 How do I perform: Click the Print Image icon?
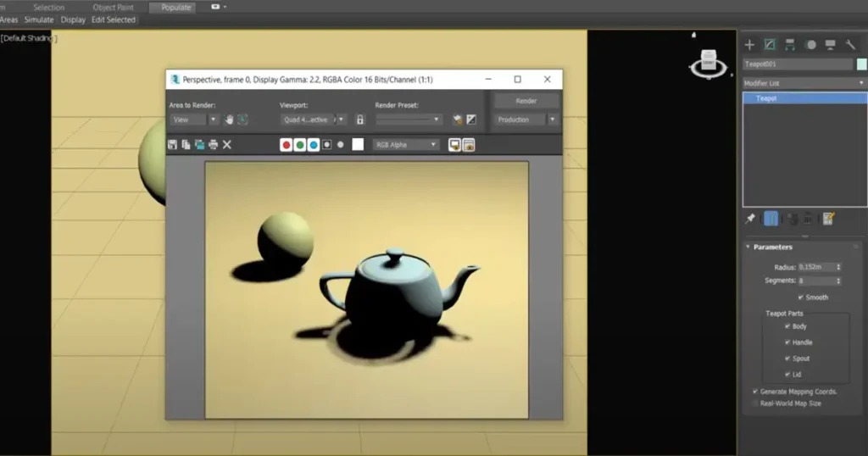point(213,145)
